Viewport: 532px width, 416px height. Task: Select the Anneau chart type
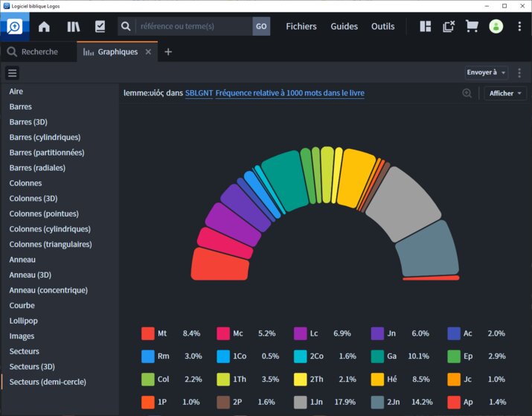coord(22,260)
